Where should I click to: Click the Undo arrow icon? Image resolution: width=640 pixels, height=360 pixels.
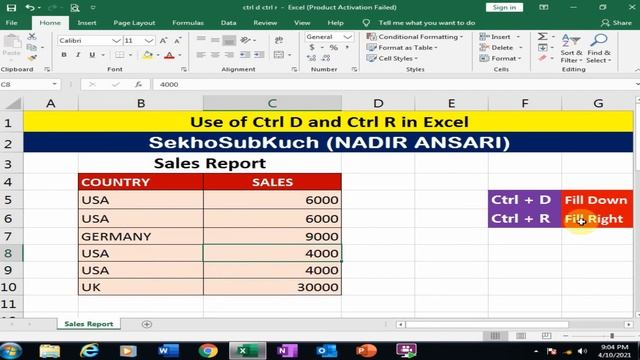pos(30,7)
